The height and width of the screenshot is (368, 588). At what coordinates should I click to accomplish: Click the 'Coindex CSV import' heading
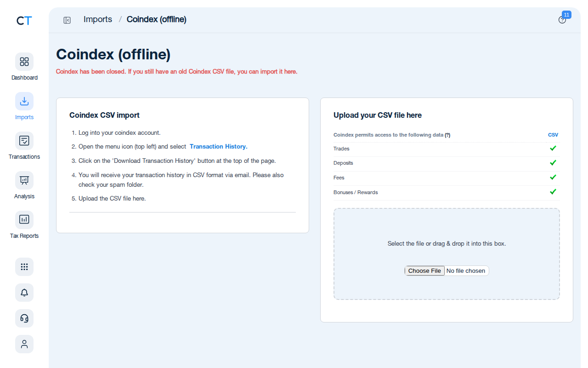pyautogui.click(x=104, y=115)
